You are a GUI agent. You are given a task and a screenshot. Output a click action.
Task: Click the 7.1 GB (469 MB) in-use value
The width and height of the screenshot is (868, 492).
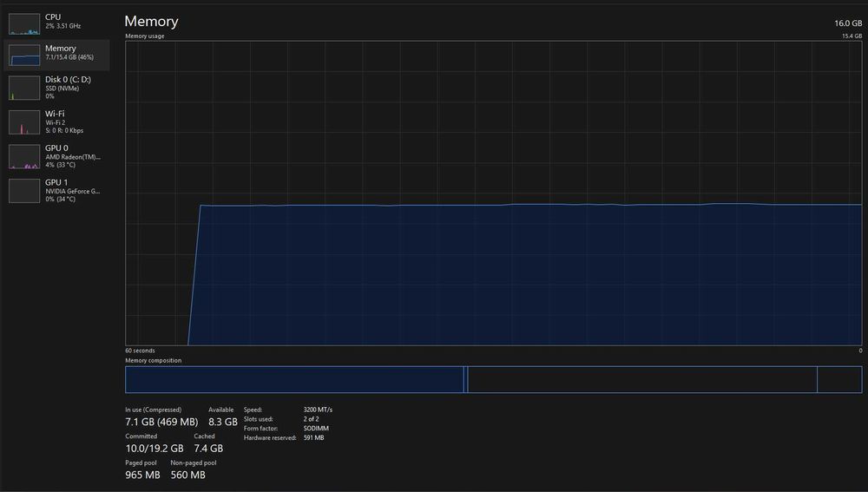click(x=161, y=422)
